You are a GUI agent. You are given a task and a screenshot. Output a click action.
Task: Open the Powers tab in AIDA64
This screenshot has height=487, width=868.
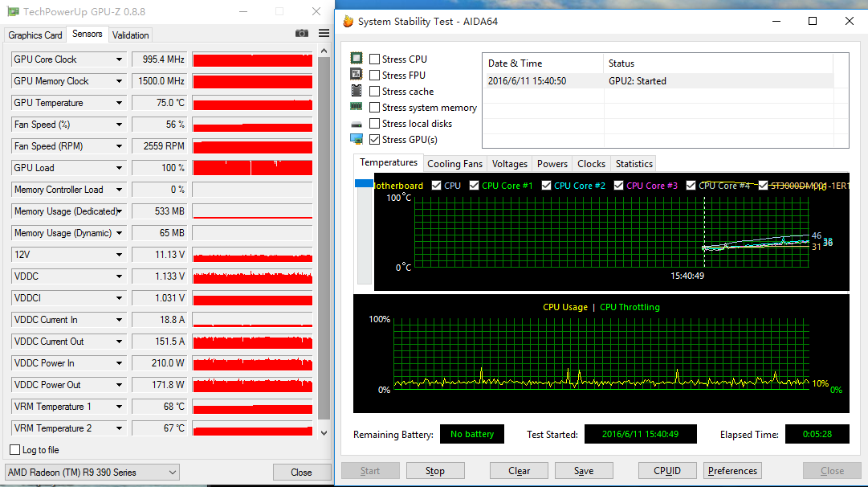click(552, 163)
